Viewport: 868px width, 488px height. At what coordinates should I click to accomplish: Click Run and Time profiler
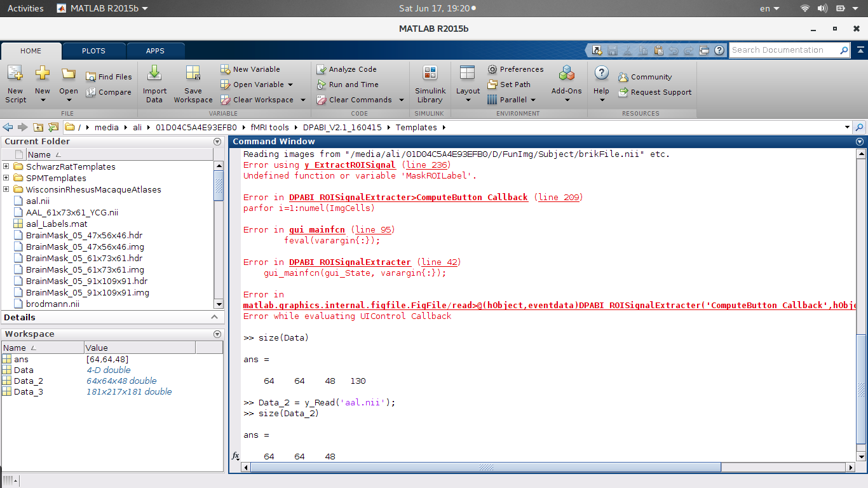click(x=348, y=85)
